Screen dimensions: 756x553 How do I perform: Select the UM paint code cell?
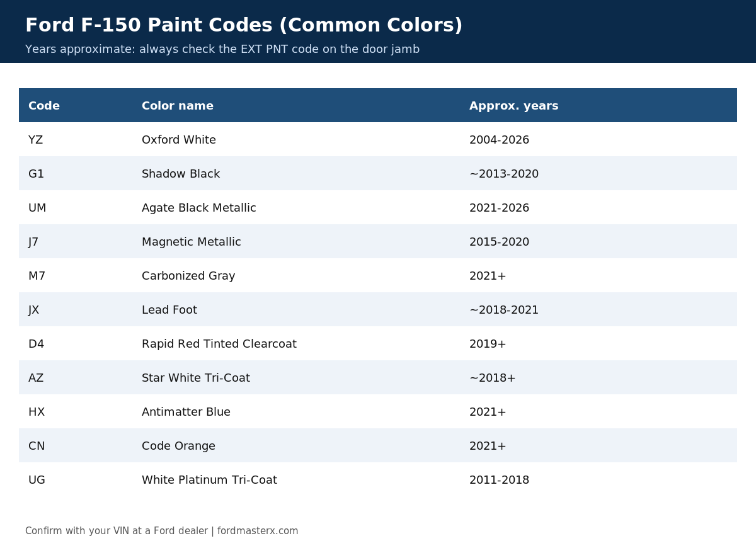point(37,208)
